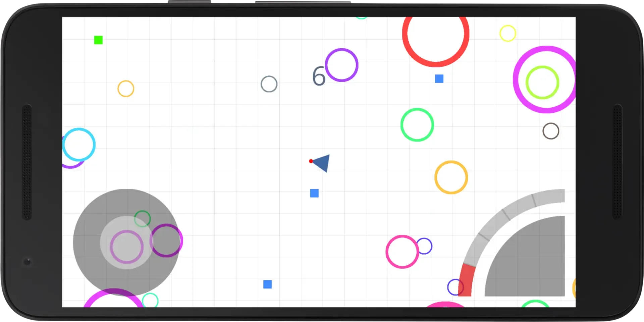644x322 pixels.
Task: Tap the green square in top-left corner
Action: 98,40
